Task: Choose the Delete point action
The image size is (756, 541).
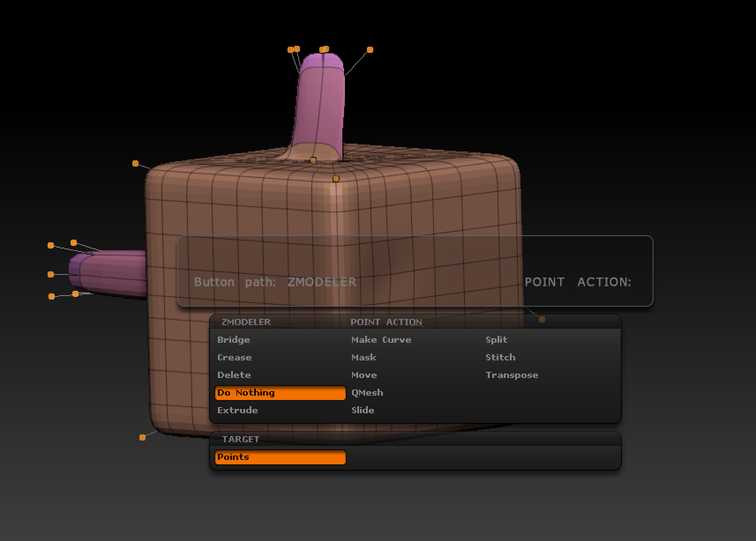Action: coord(234,375)
